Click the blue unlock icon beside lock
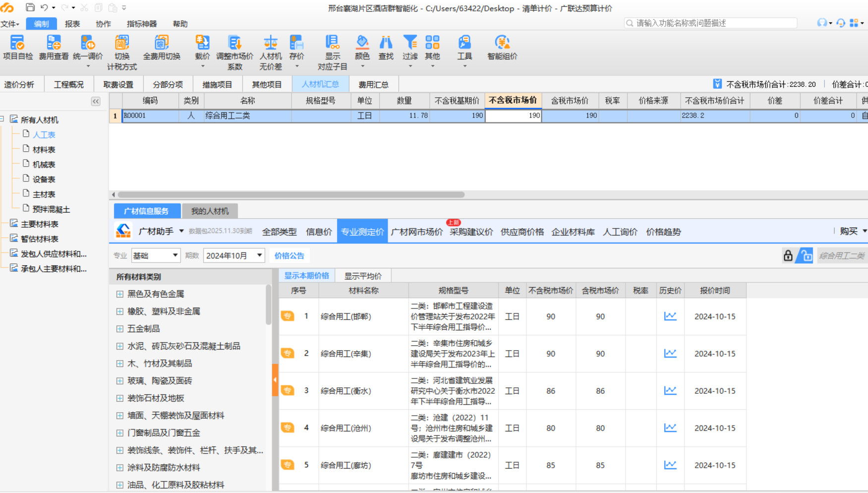 805,255
